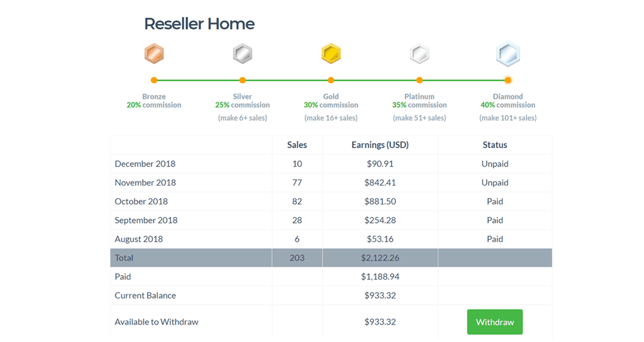This screenshot has height=342, width=644.
Task: Click the Bronze hexagon badge icon
Action: [x=154, y=53]
